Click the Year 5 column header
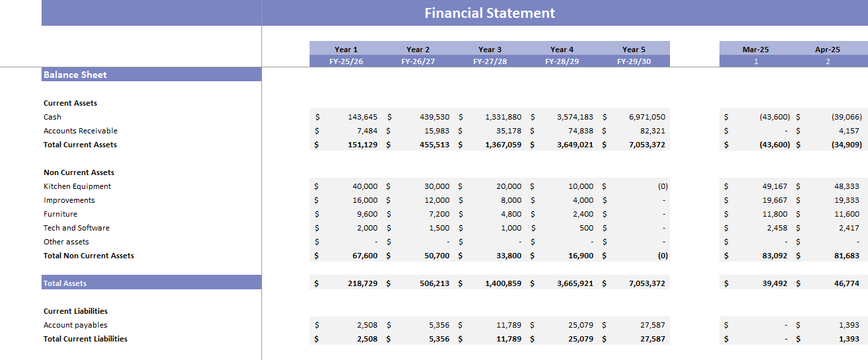 [x=634, y=49]
